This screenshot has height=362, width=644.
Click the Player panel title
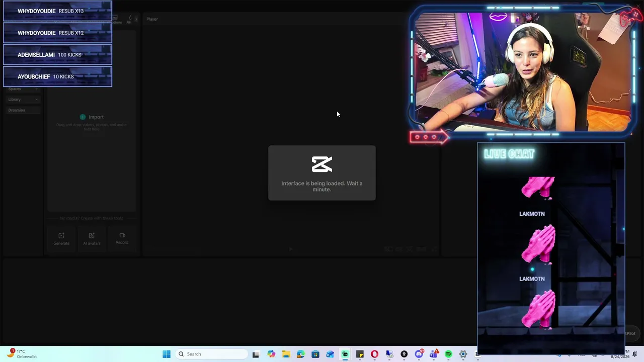[x=152, y=19]
